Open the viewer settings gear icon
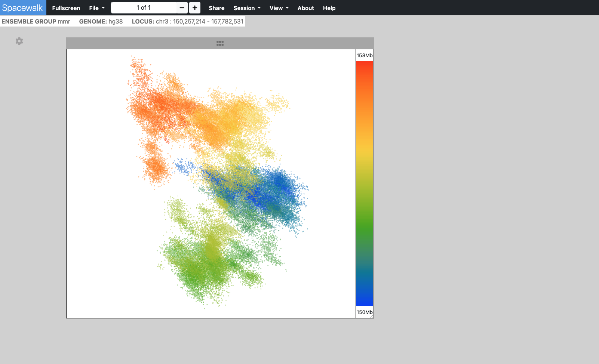Screen dimensions: 599x364 19,41
